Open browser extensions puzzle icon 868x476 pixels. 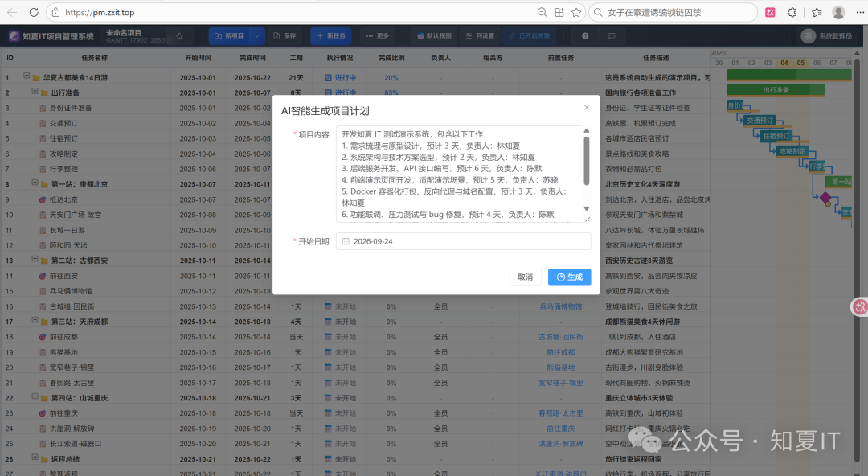pos(792,12)
